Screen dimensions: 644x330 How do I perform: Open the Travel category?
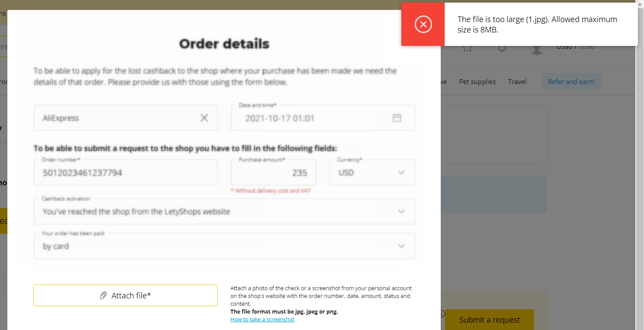517,81
